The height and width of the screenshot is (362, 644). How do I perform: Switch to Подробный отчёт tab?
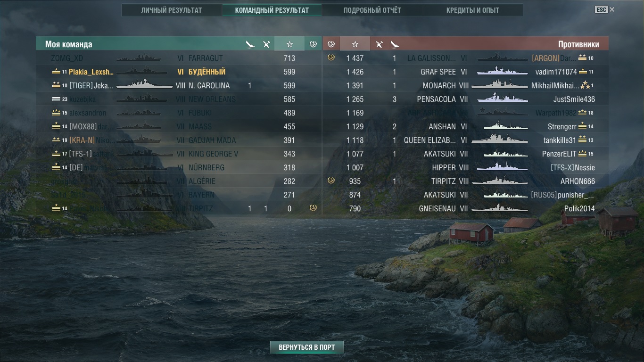coord(372,10)
